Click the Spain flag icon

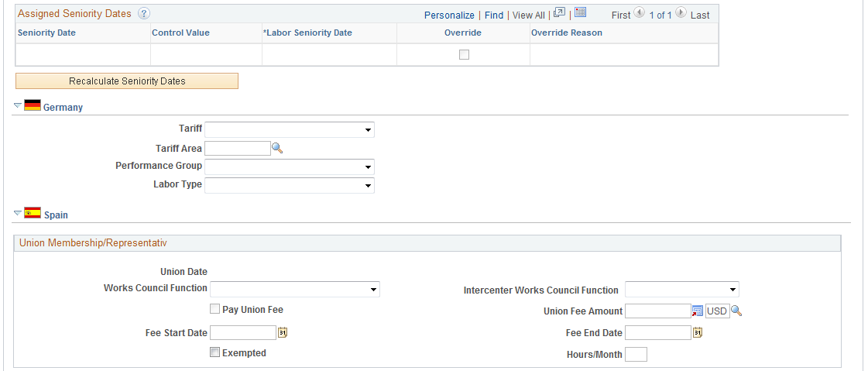(33, 213)
